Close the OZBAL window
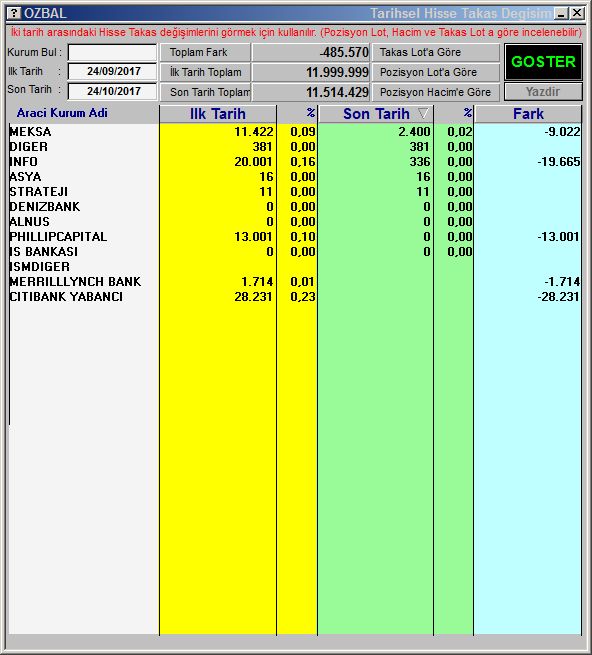 577,13
